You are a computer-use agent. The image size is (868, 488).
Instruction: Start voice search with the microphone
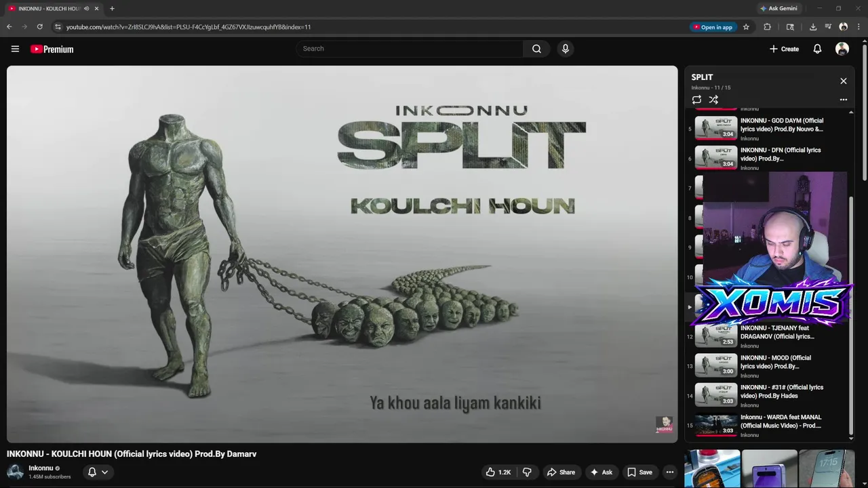565,49
